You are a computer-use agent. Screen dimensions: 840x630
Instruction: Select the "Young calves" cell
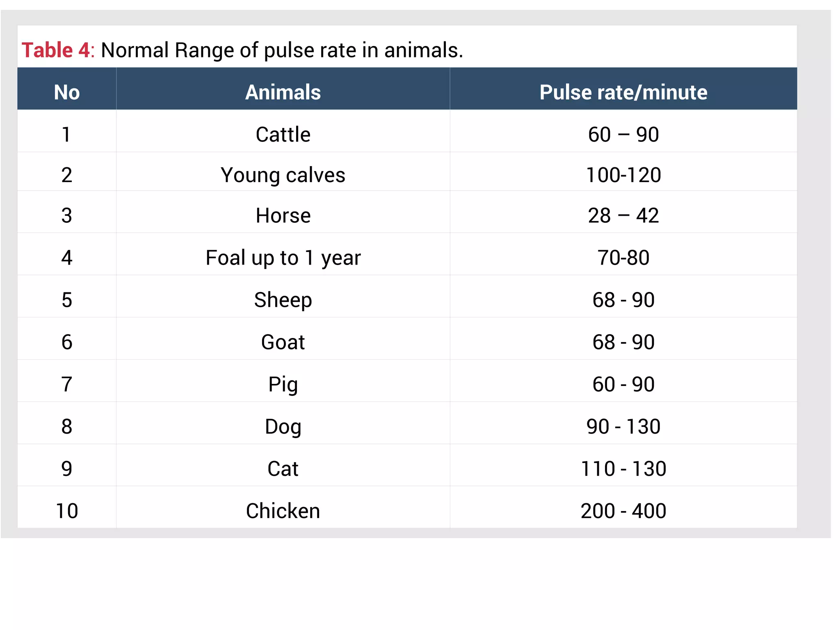(x=283, y=175)
